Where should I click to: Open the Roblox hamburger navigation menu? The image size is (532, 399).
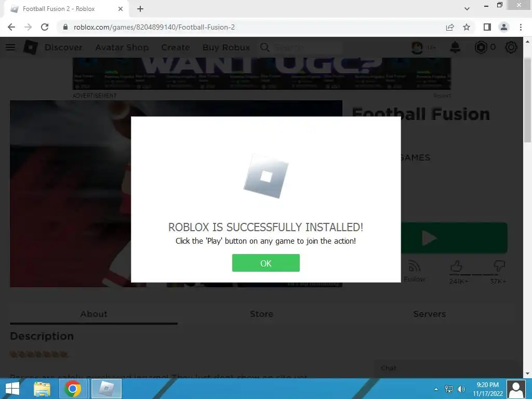[x=10, y=47]
